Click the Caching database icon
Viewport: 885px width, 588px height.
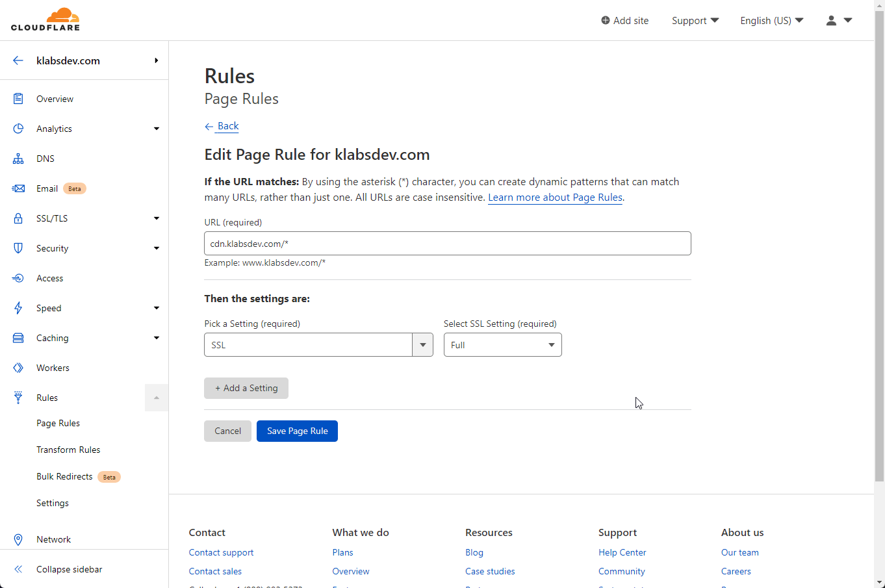coord(18,337)
